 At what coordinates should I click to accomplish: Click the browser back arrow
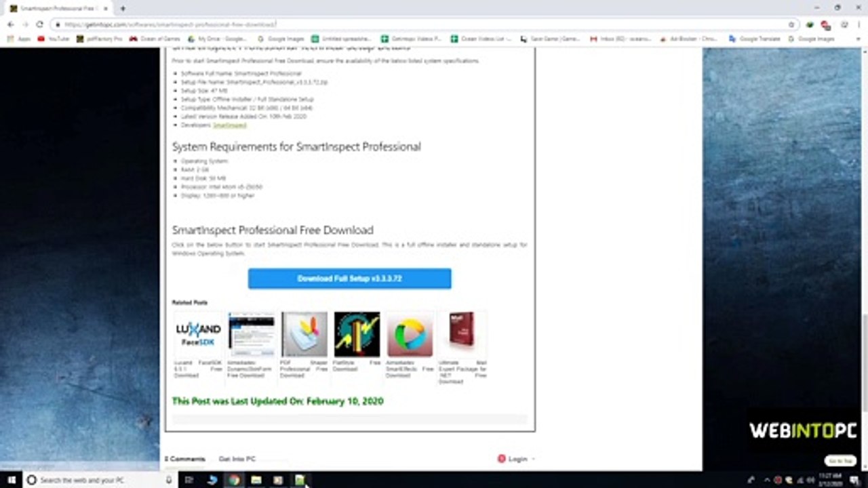point(11,24)
